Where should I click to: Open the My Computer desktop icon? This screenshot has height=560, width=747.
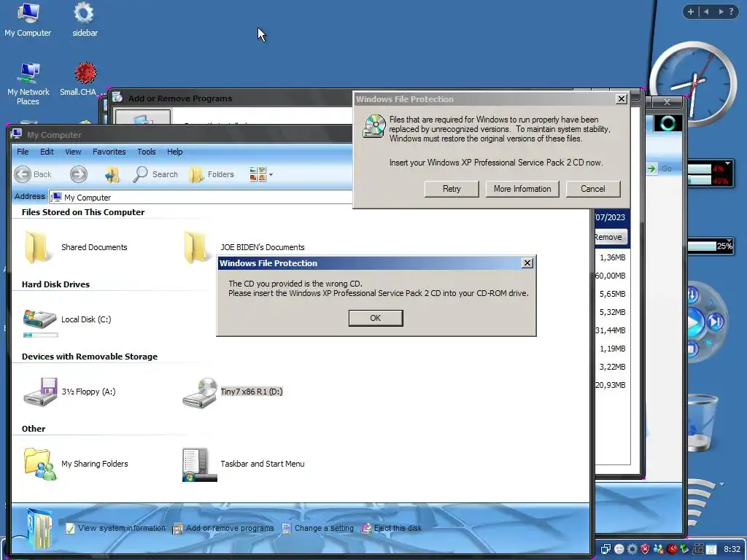point(28,20)
